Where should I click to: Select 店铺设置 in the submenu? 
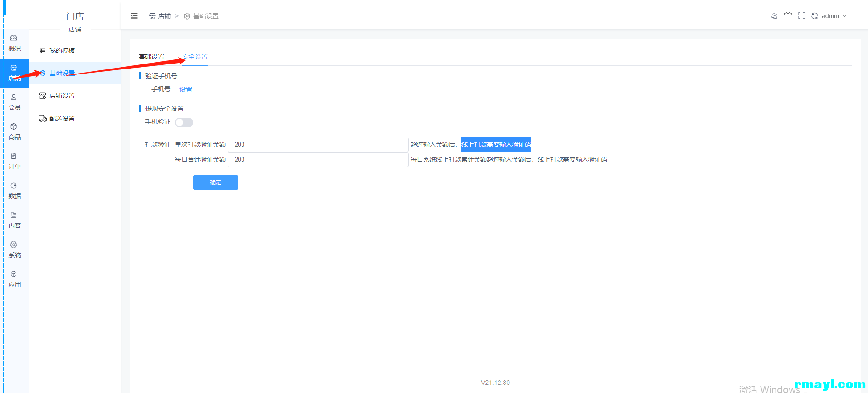tap(62, 96)
